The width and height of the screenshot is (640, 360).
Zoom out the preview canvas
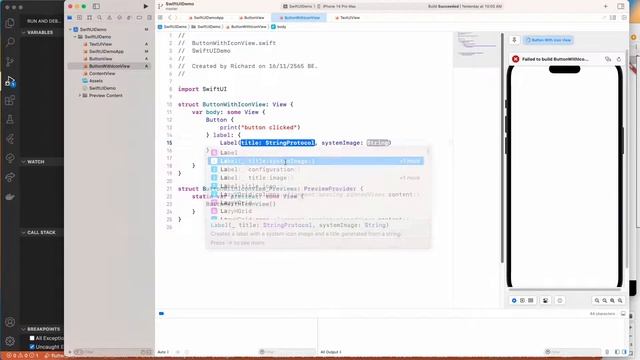pyautogui.click(x=597, y=300)
